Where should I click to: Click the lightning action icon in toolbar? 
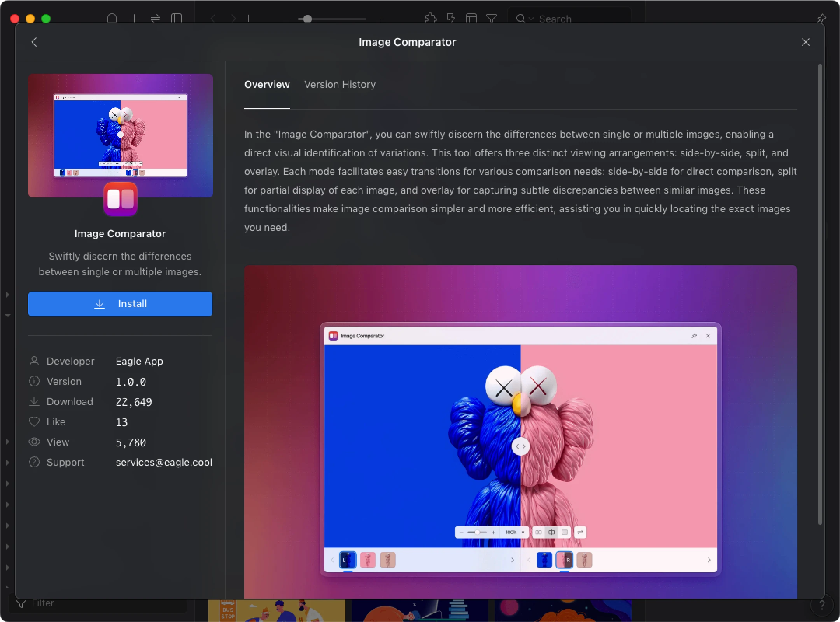[x=451, y=18]
